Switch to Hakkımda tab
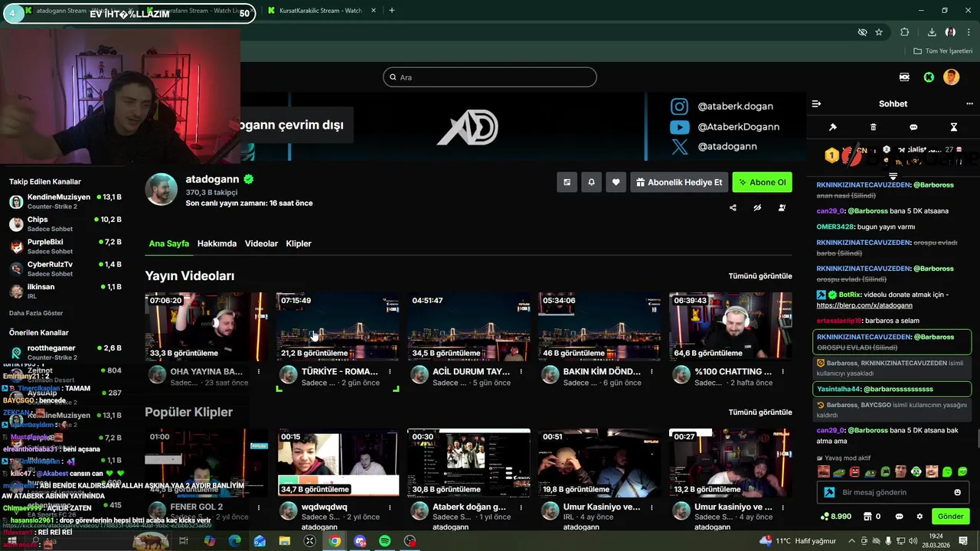The image size is (980, 551). coord(217,243)
